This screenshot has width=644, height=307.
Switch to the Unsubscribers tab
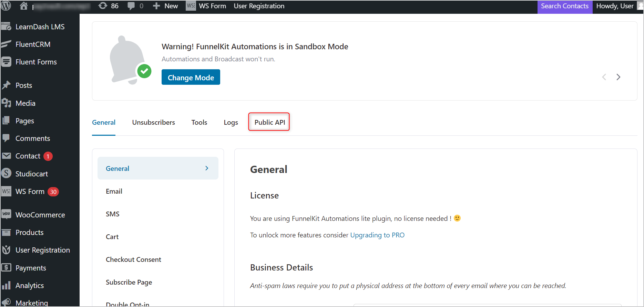click(x=153, y=122)
